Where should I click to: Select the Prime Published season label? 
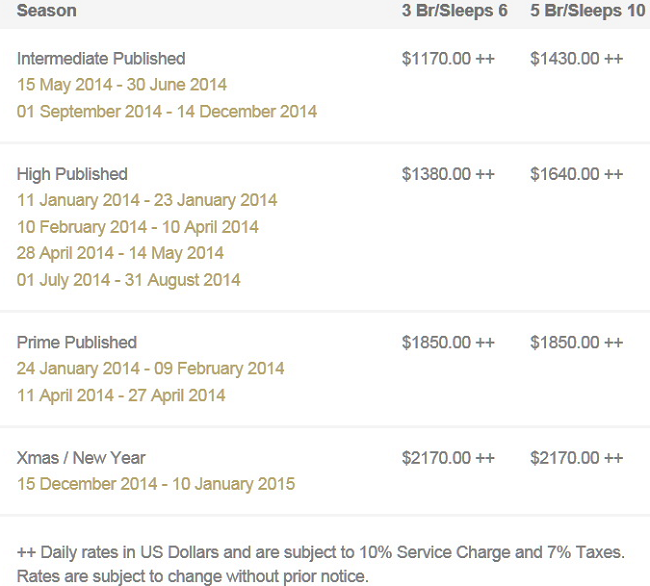(77, 343)
